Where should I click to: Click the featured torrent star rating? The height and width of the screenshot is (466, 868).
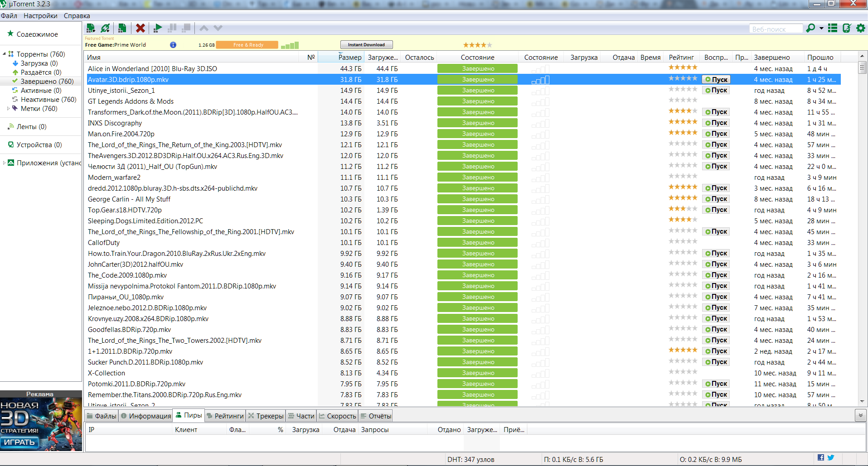point(477,45)
